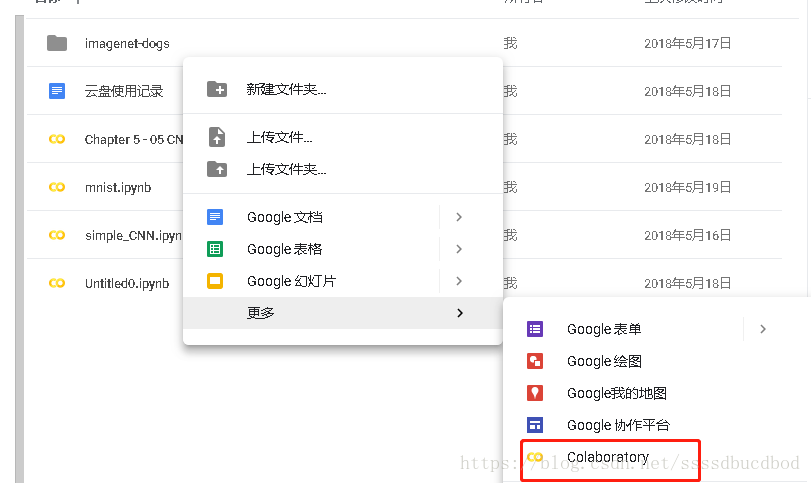Viewport: 811px width, 483px height.
Task: Click the red Google Drawings icon
Action: point(535,361)
